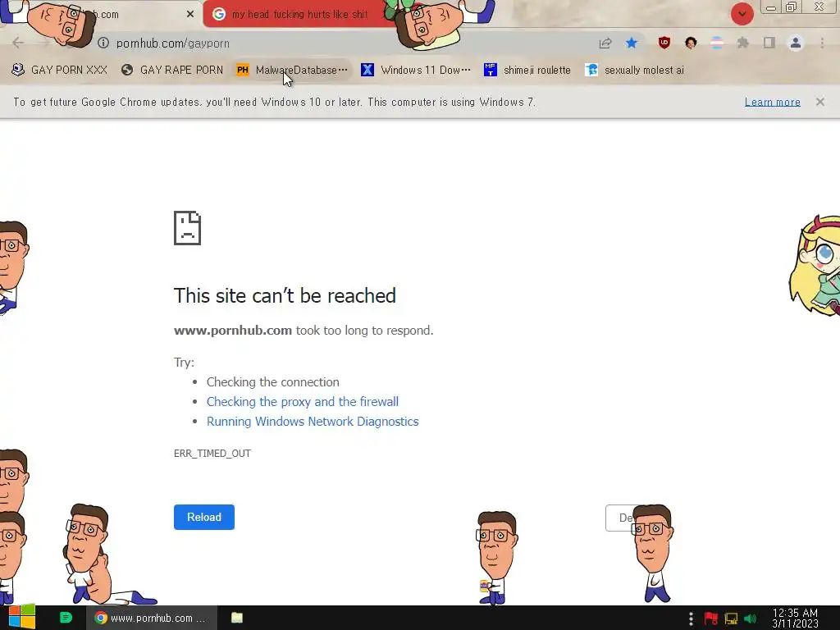Image resolution: width=840 pixels, height=630 pixels.
Task: Open the Chrome profile avatar
Action: (x=796, y=43)
